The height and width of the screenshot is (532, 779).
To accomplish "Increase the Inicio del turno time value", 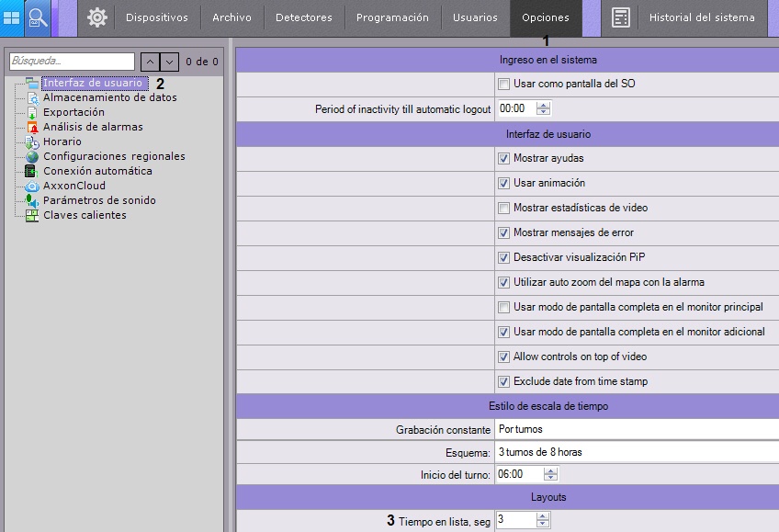I will point(550,470).
